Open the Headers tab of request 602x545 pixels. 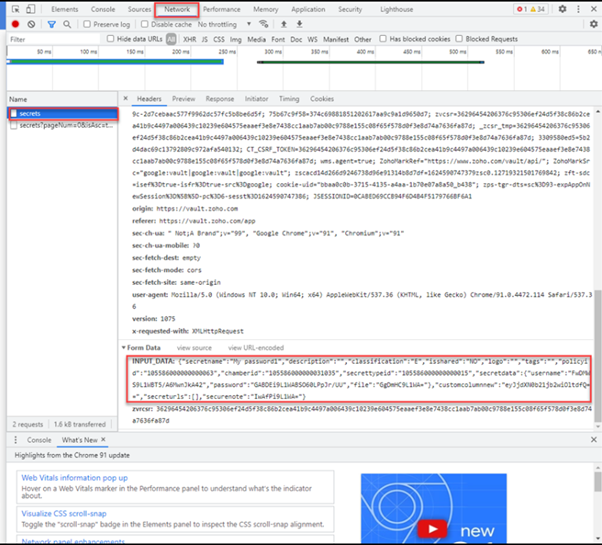tap(149, 99)
